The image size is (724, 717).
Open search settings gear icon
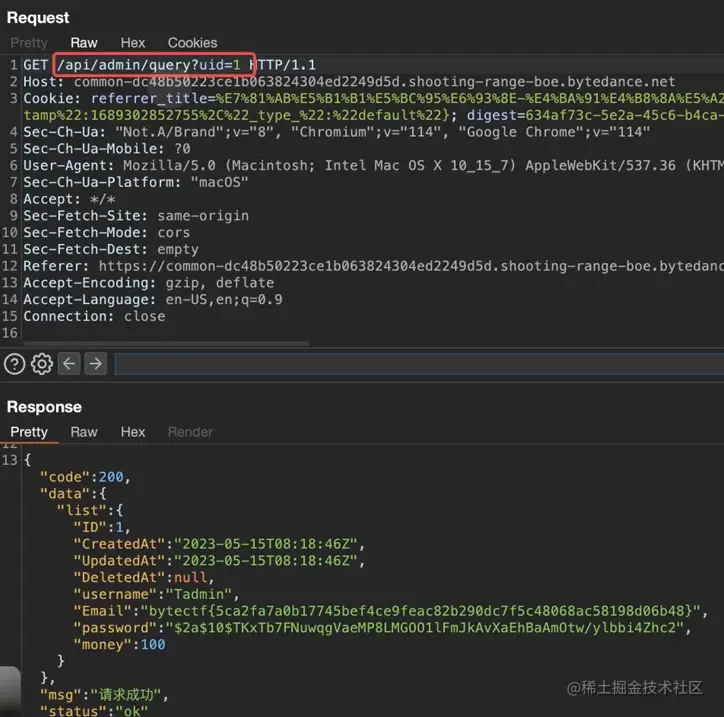42,364
